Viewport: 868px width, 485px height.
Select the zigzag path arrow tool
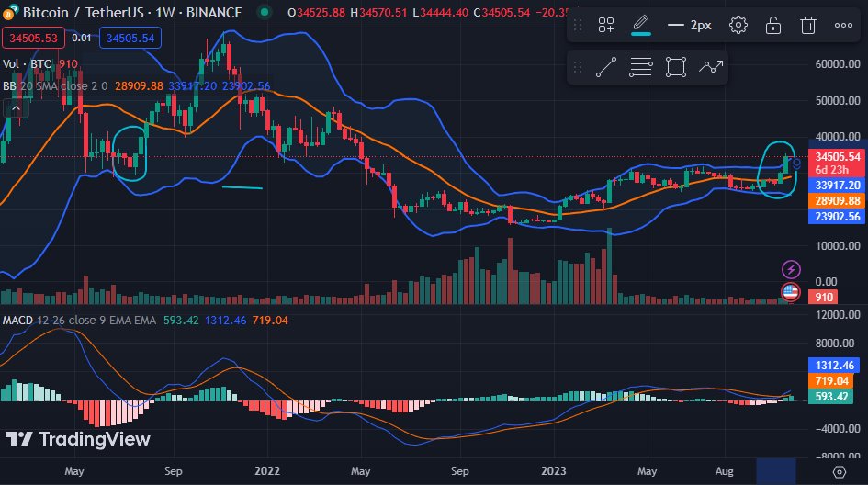[x=711, y=67]
